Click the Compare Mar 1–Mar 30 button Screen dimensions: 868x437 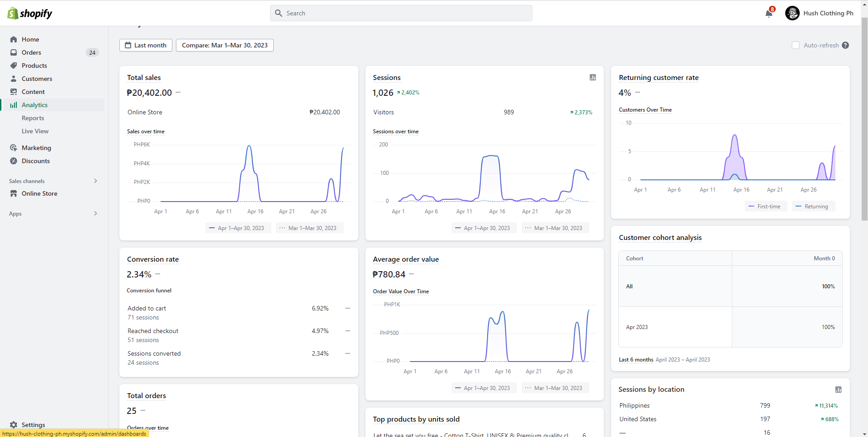click(224, 45)
